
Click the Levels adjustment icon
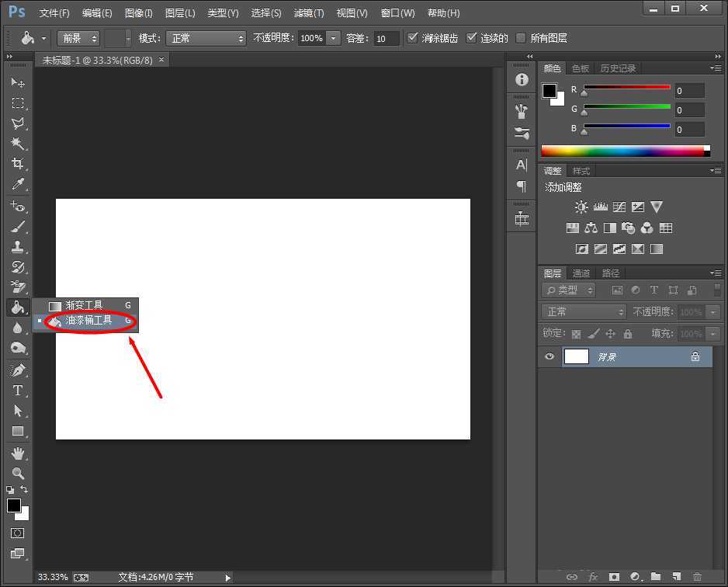tap(600, 207)
